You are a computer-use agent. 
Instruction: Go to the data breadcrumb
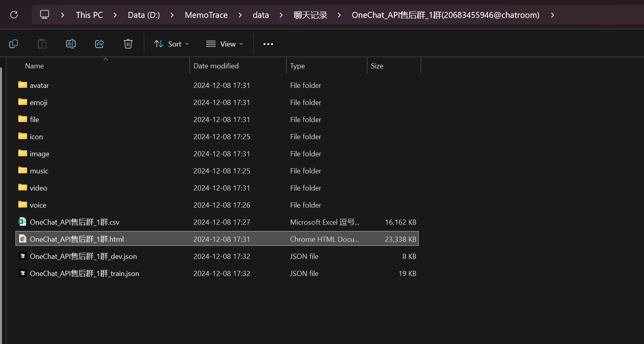coord(261,15)
